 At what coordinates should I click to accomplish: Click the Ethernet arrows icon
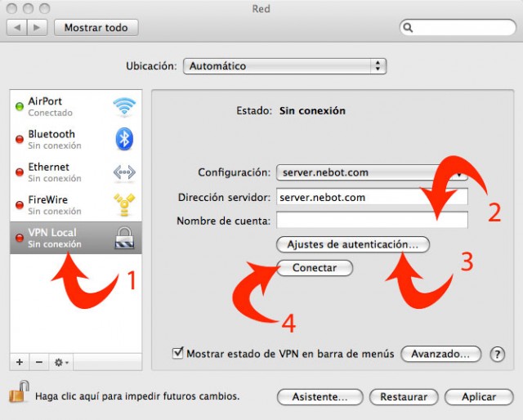124,172
